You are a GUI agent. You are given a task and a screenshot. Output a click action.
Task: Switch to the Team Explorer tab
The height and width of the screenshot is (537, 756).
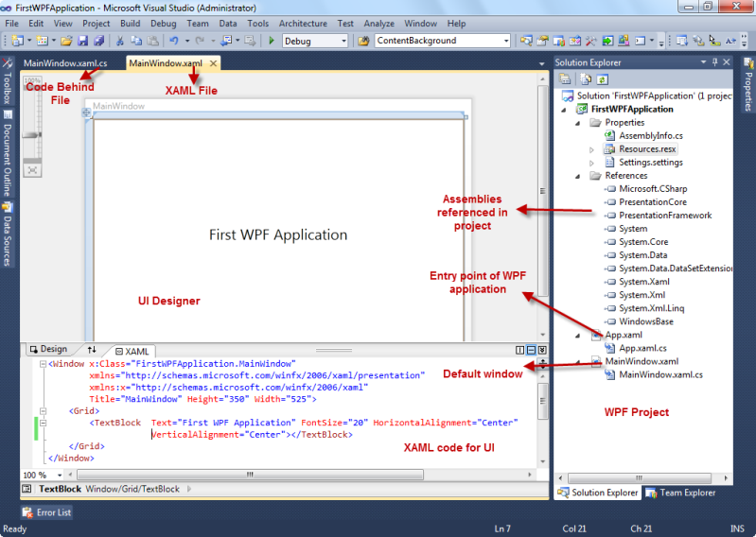coord(680,493)
